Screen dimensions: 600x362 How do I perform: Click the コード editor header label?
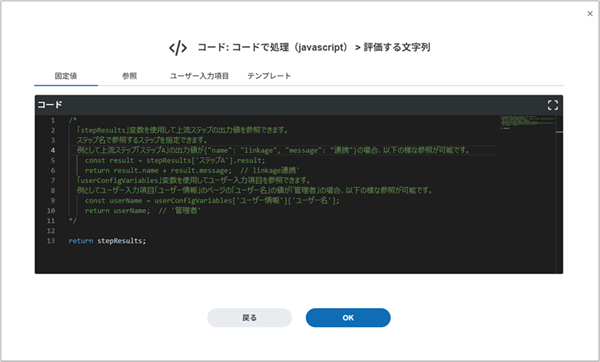50,104
